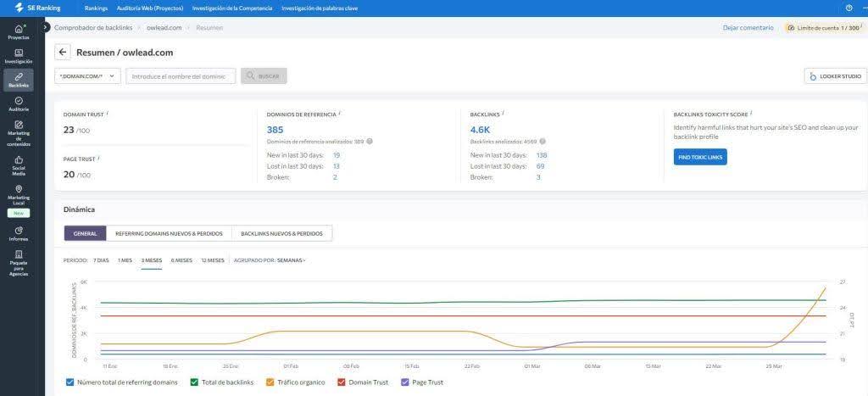Click owlead.com breadcrumb link
The width and height of the screenshot is (868, 396).
click(x=164, y=28)
